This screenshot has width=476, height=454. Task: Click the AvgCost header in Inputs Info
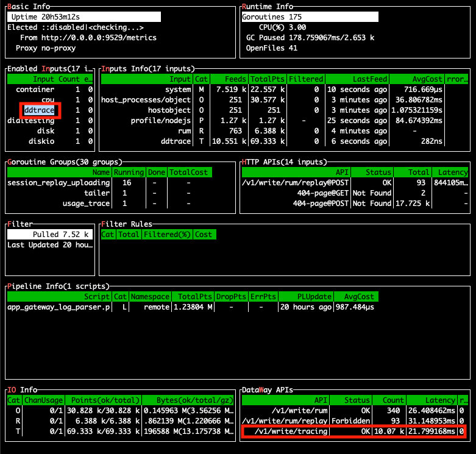(416, 79)
